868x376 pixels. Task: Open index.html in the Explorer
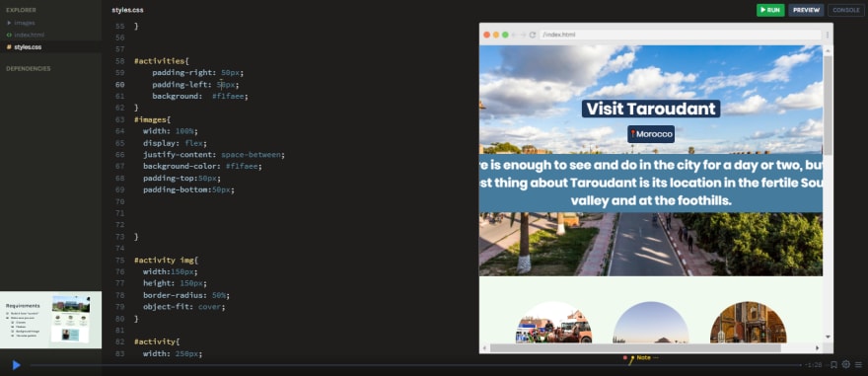point(29,35)
